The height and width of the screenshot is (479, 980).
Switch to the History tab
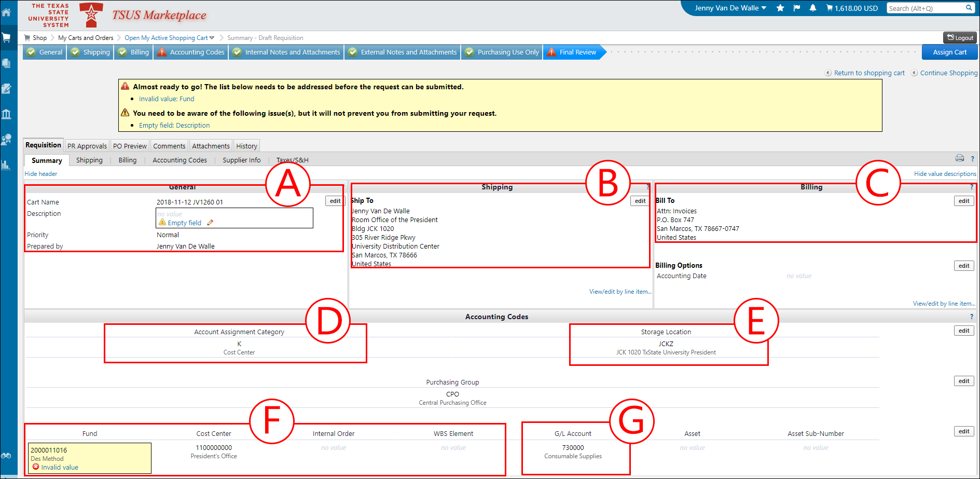pyautogui.click(x=246, y=146)
